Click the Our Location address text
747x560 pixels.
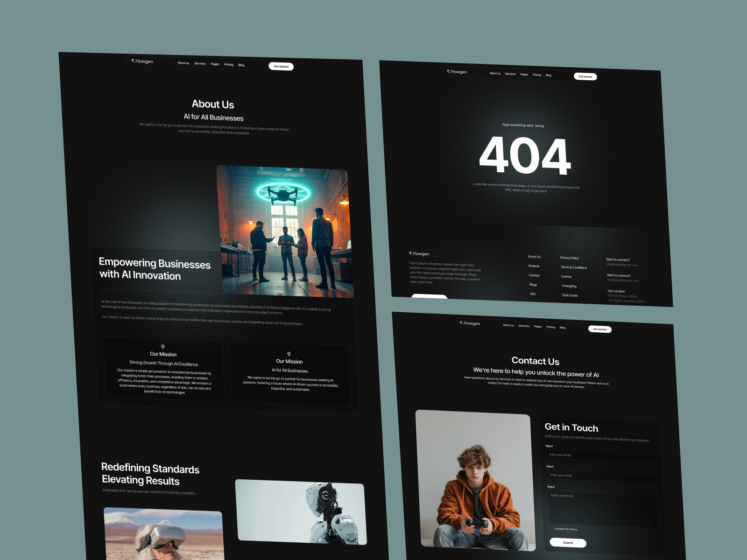[626, 299]
